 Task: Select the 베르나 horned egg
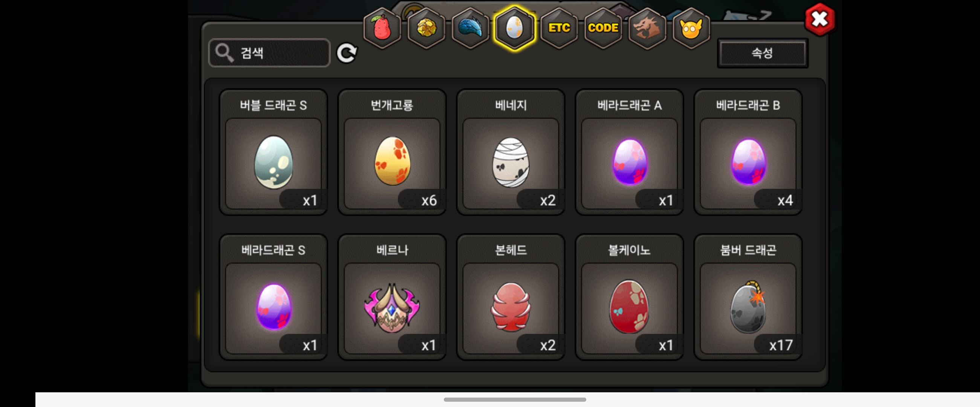[392, 297]
